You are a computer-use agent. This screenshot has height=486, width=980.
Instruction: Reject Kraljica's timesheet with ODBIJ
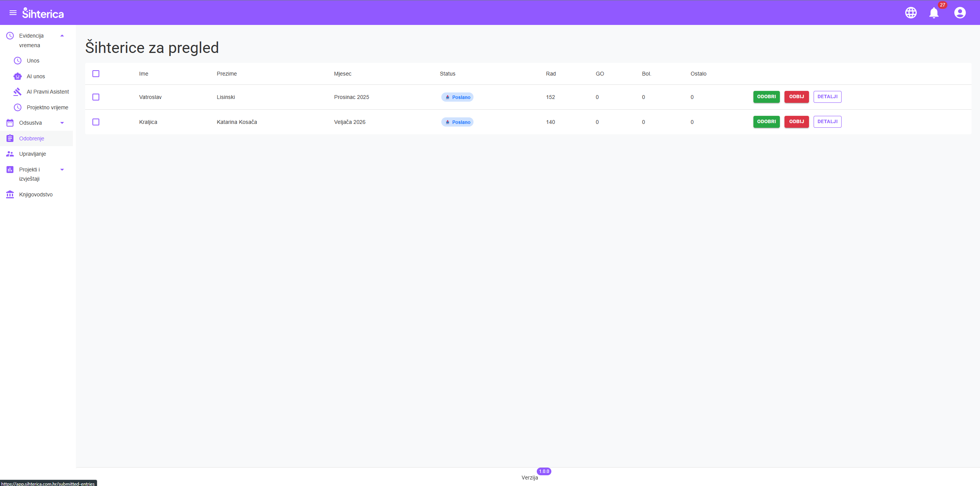click(x=796, y=122)
